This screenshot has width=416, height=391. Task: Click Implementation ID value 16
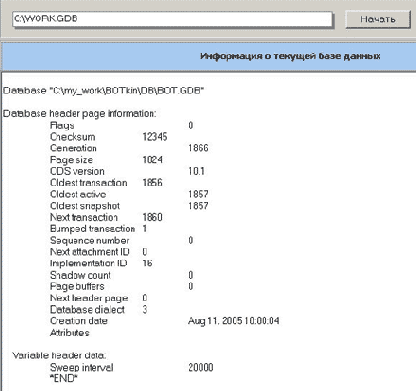(x=147, y=263)
